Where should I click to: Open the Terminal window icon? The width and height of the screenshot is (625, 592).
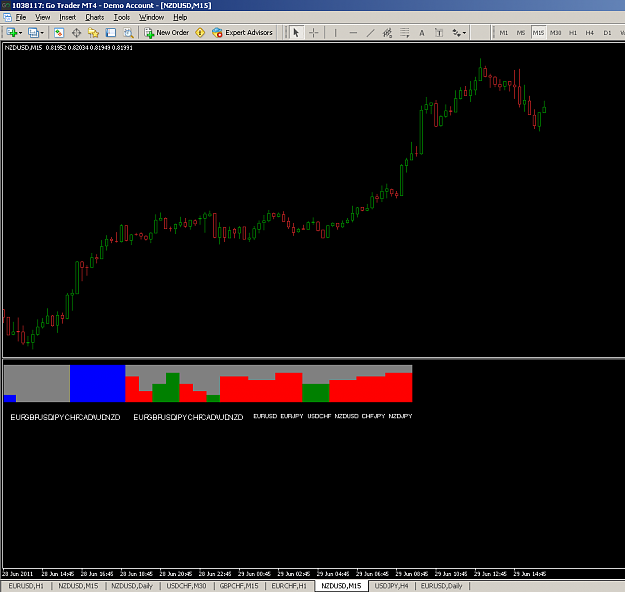pyautogui.click(x=111, y=33)
